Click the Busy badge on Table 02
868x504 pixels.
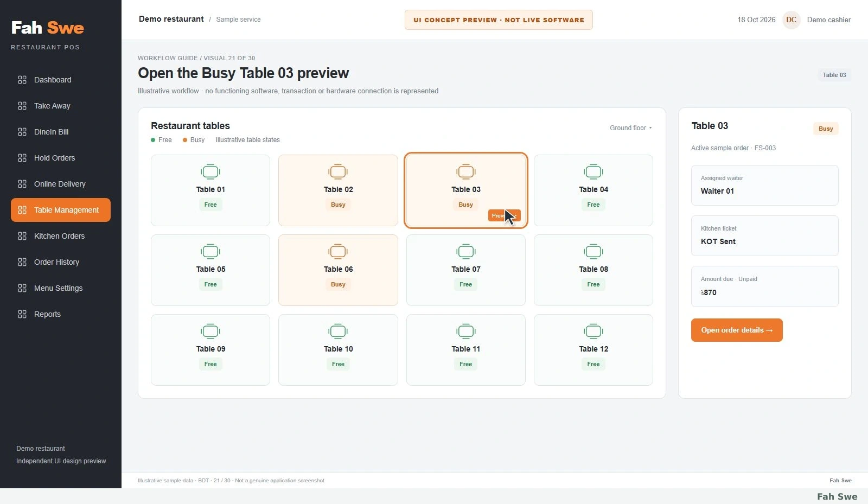pos(338,205)
